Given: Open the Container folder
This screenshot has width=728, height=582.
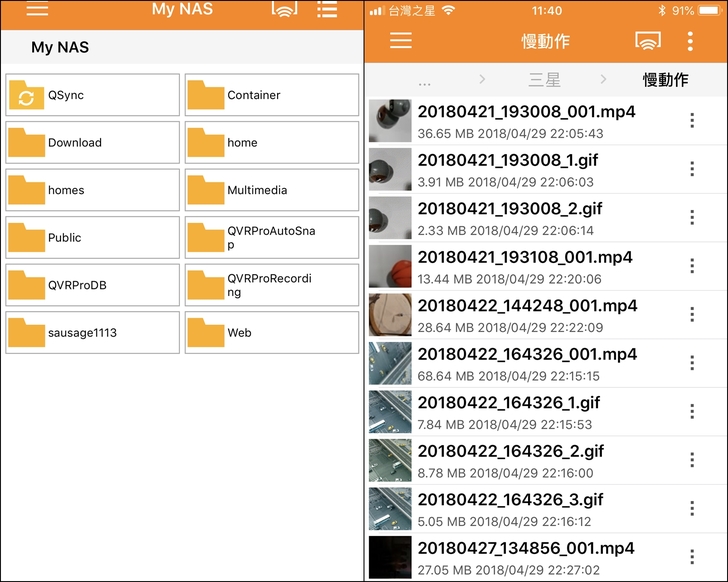Looking at the screenshot, I should click(271, 95).
